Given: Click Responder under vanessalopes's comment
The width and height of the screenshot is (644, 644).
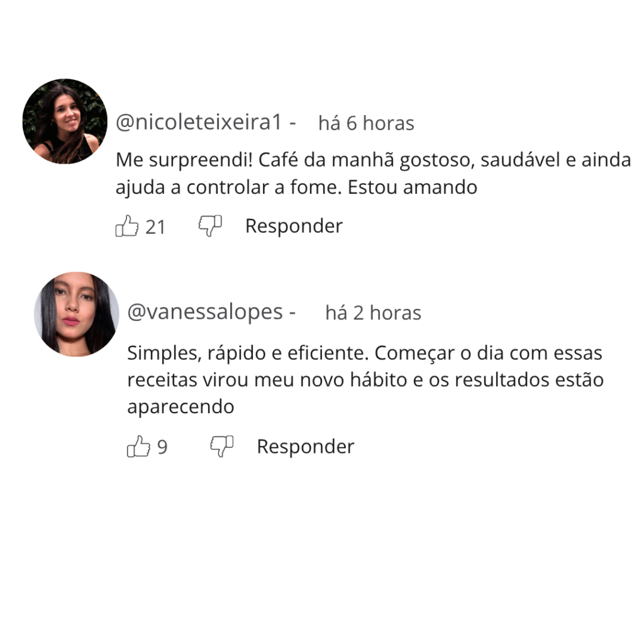Looking at the screenshot, I should (x=306, y=447).
